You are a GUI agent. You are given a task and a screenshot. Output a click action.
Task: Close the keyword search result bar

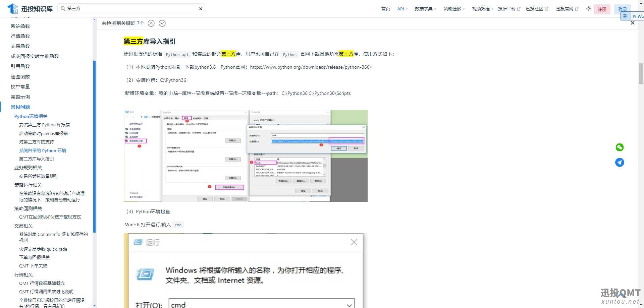(x=633, y=23)
